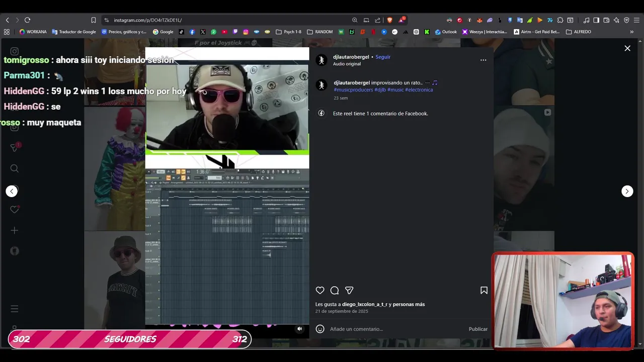The height and width of the screenshot is (362, 644).
Task: Click djlautarobergel avatar in post header
Action: (321, 60)
